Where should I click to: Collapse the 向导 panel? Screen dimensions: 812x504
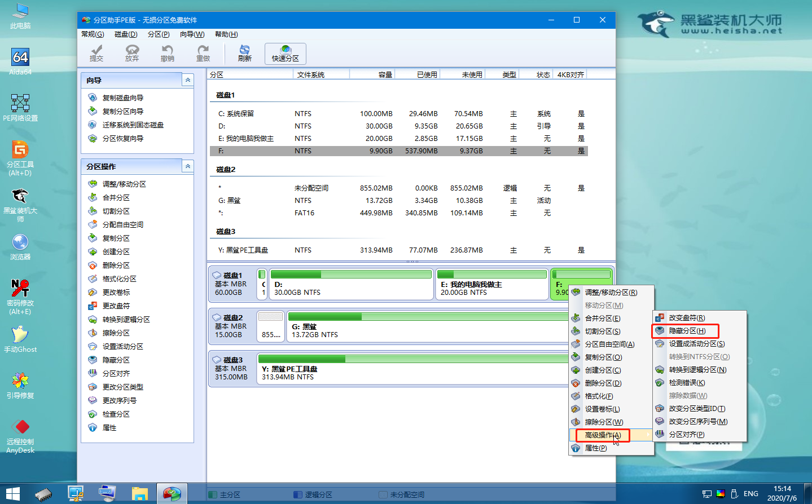click(188, 80)
